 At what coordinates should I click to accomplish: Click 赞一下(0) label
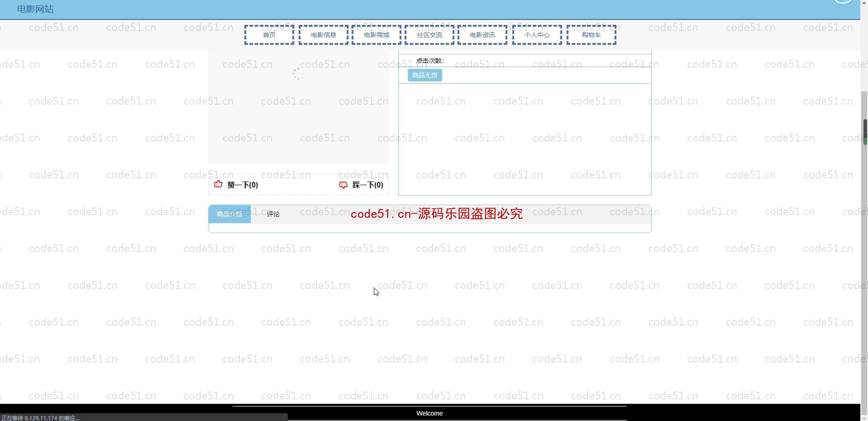[243, 185]
